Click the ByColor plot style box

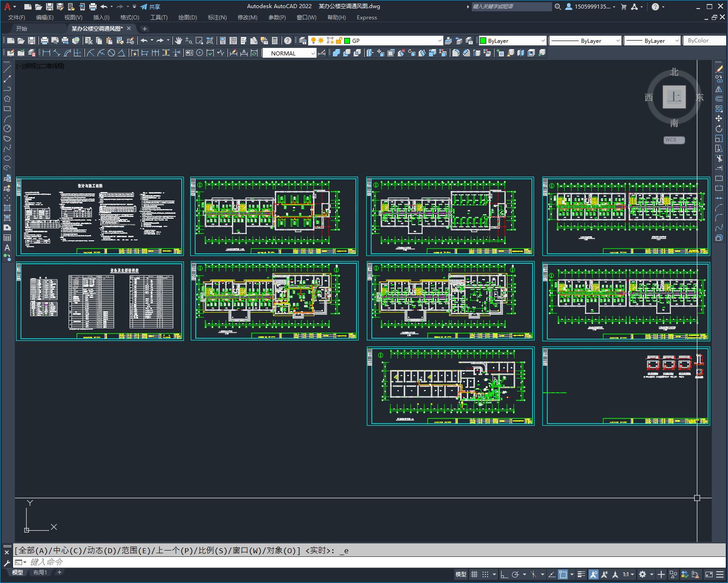point(704,41)
